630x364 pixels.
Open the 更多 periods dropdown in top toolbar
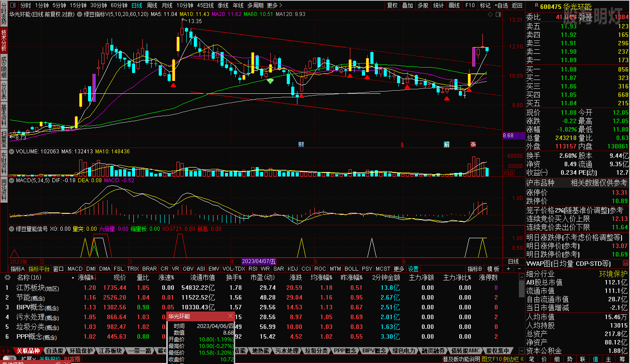274,6
